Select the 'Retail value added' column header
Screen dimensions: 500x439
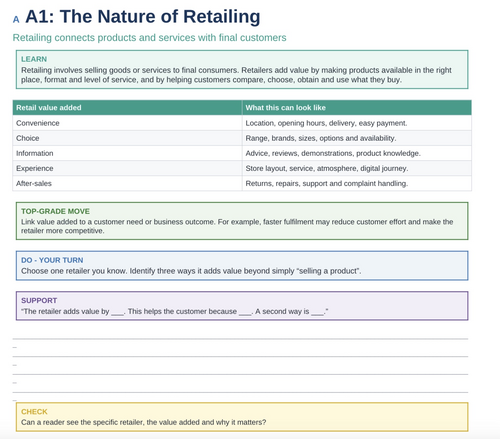(49, 108)
